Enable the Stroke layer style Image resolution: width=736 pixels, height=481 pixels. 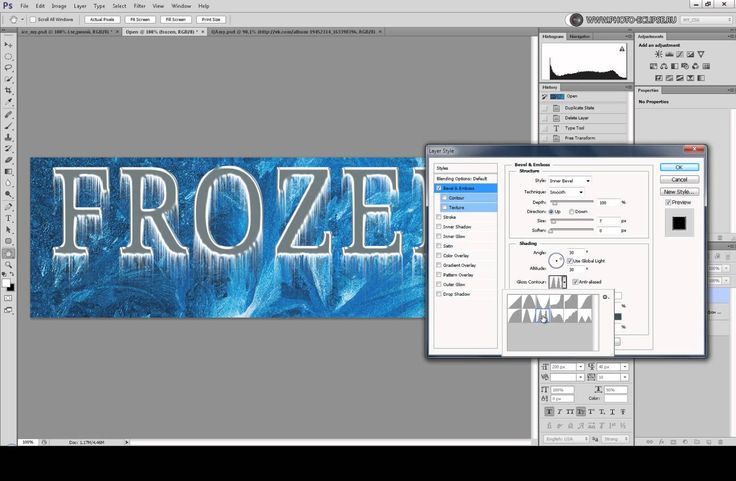click(439, 217)
